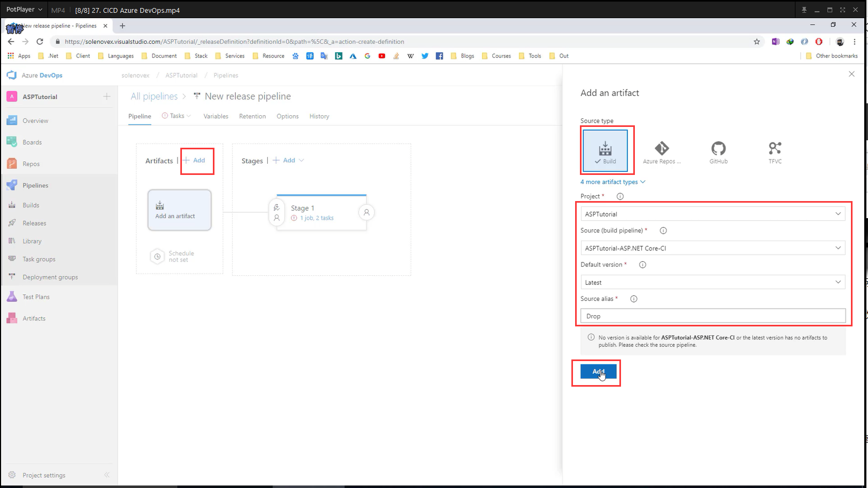Click the YouTube bookmark icon

coord(382,56)
